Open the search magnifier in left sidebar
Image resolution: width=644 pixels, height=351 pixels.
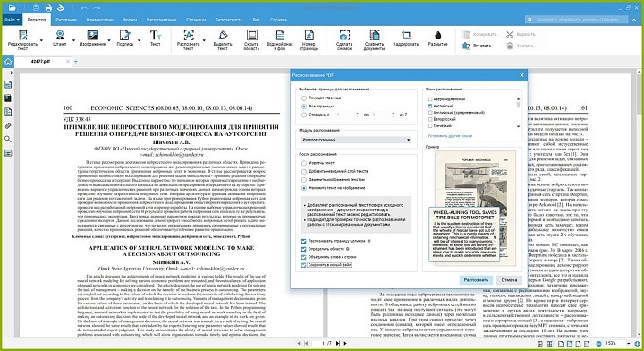click(8, 140)
